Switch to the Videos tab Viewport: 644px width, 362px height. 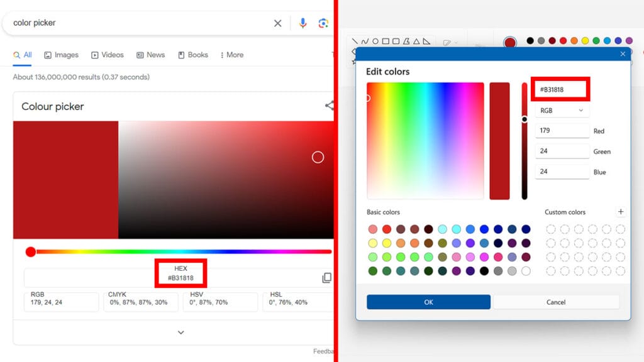pyautogui.click(x=108, y=55)
